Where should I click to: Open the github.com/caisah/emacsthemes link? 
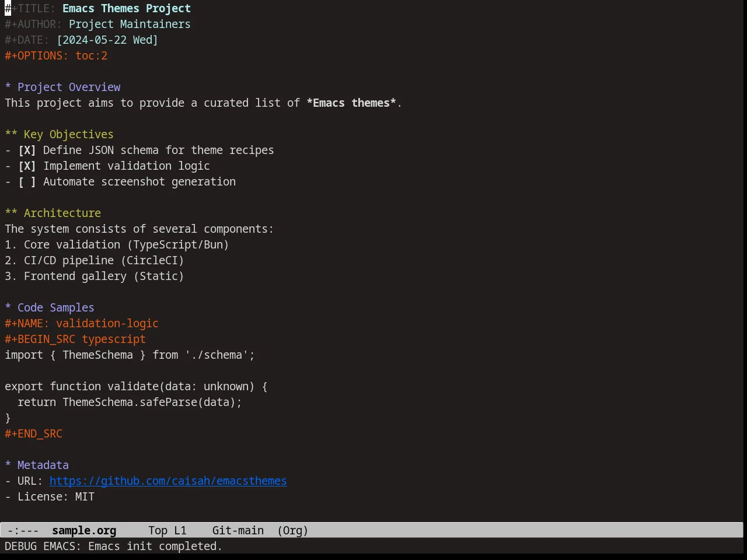point(168,481)
